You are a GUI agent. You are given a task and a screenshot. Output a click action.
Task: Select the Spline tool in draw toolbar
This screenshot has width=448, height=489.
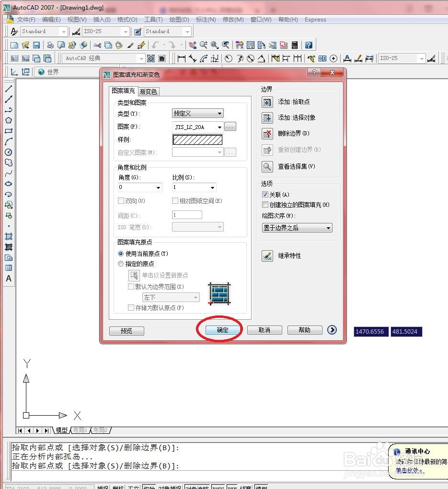[9, 174]
